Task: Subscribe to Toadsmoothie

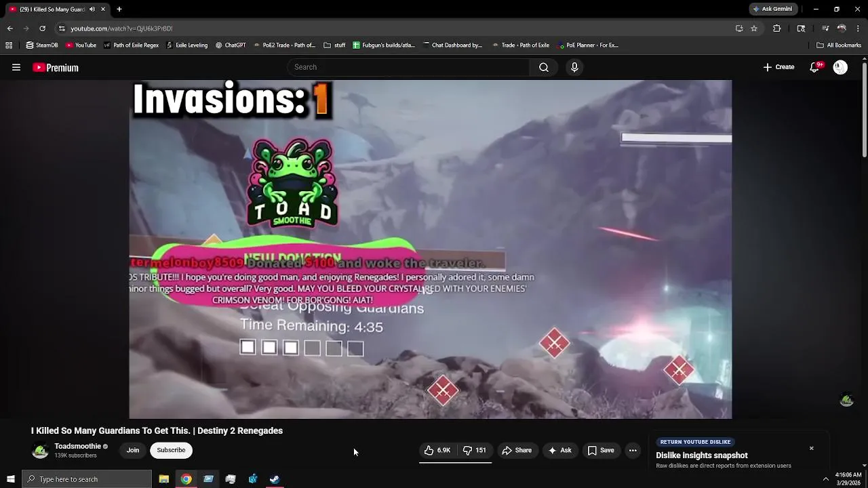Action: [171, 450]
